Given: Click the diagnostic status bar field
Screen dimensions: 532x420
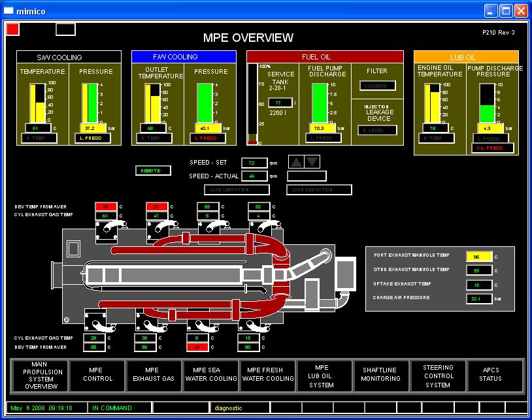Looking at the screenshot, I should tap(240, 408).
